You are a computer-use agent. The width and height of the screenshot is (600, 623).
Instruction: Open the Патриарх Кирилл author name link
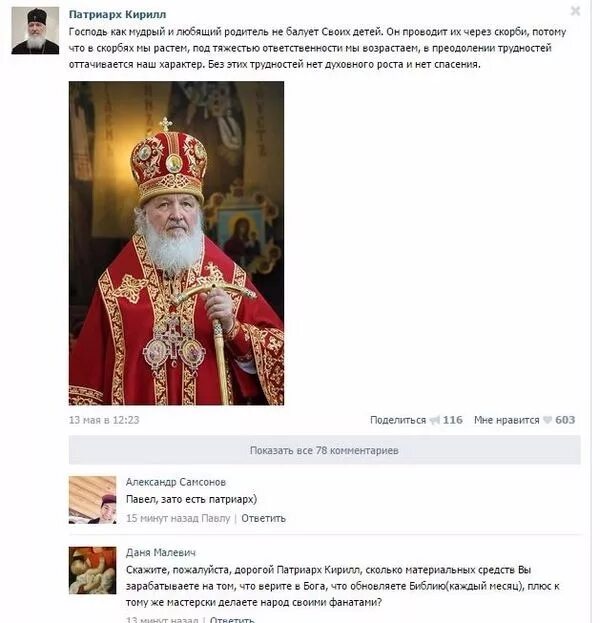click(117, 14)
